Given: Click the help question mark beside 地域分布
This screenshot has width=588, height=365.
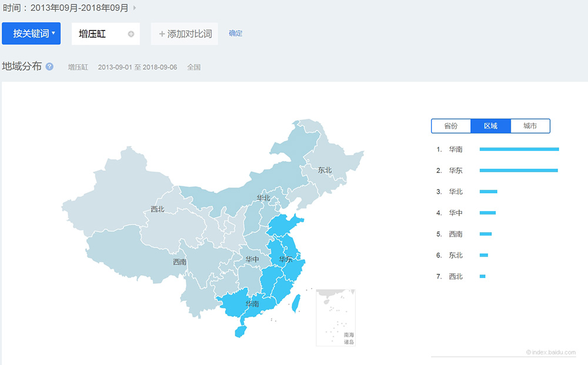Looking at the screenshot, I should (x=49, y=66).
